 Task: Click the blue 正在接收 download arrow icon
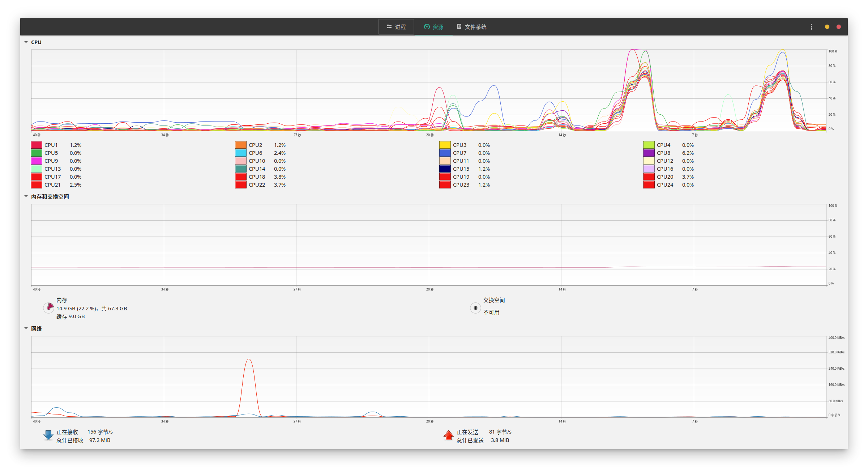[48, 435]
